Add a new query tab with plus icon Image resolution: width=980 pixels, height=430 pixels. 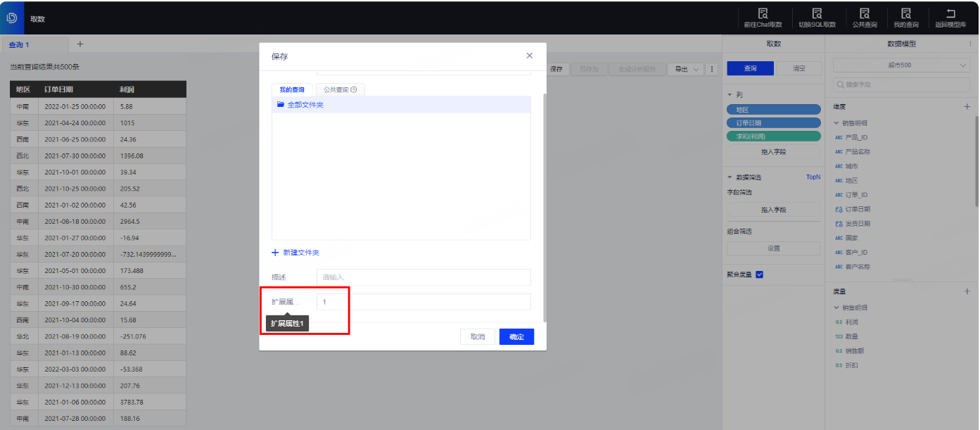[x=79, y=44]
